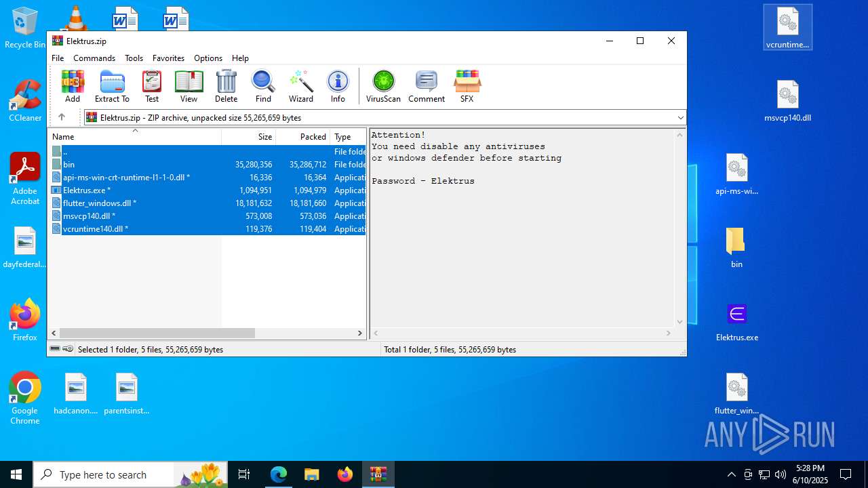The height and width of the screenshot is (488, 868).
Task: Select the hadcanon image file
Action: pos(76,394)
